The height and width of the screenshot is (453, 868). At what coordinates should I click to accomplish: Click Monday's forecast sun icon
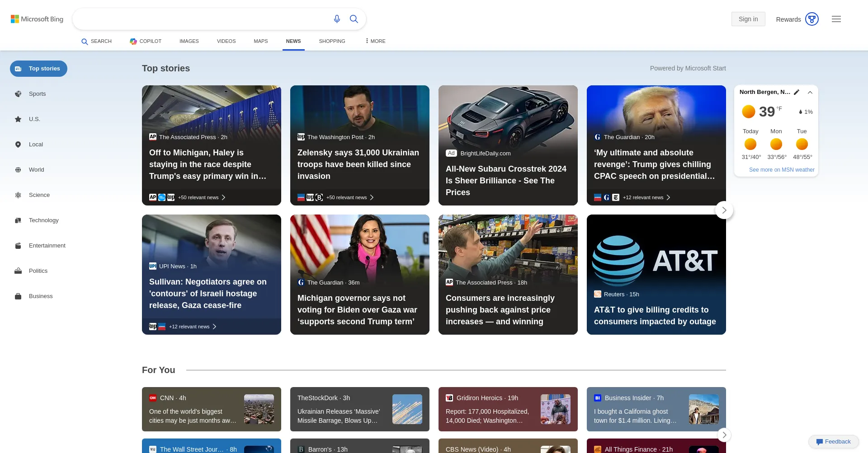[x=776, y=144]
